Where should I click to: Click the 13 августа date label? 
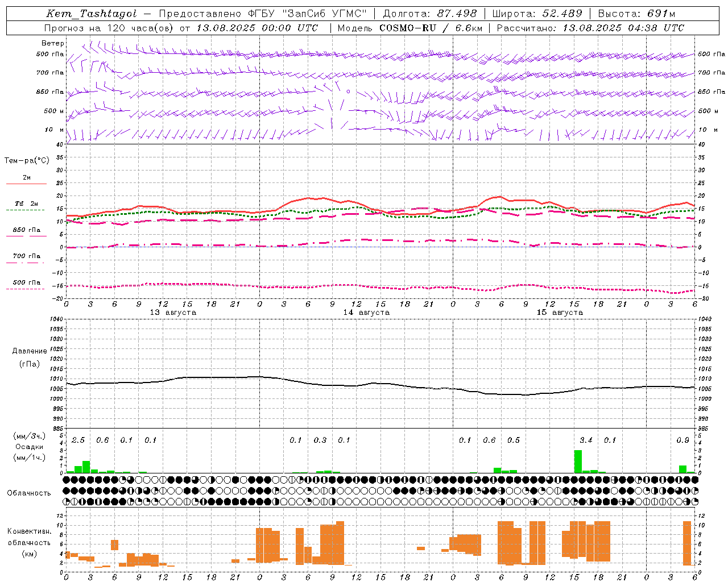coord(173,313)
